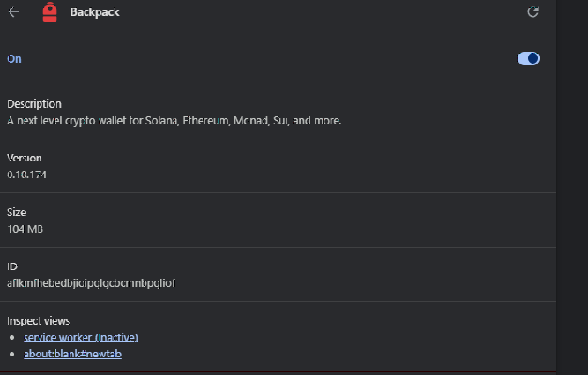Click the "On" status label

[x=14, y=59]
